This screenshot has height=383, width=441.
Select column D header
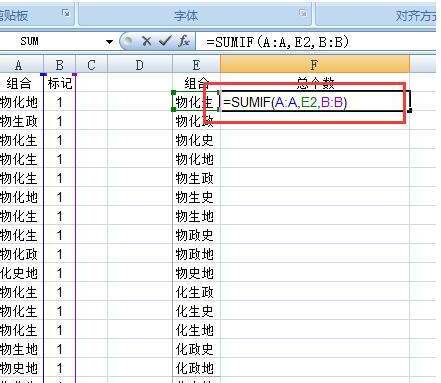pos(140,65)
